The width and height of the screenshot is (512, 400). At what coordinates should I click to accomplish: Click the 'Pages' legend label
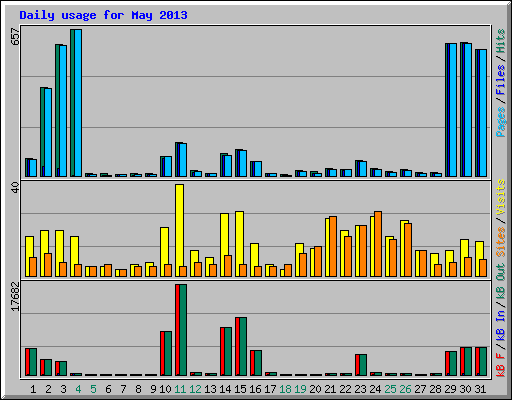[x=501, y=122]
